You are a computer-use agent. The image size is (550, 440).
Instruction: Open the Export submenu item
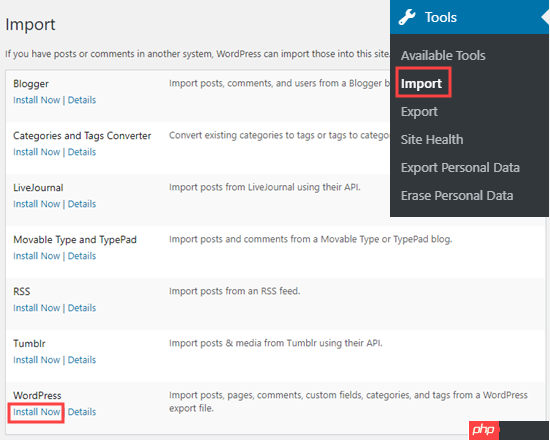tap(419, 112)
